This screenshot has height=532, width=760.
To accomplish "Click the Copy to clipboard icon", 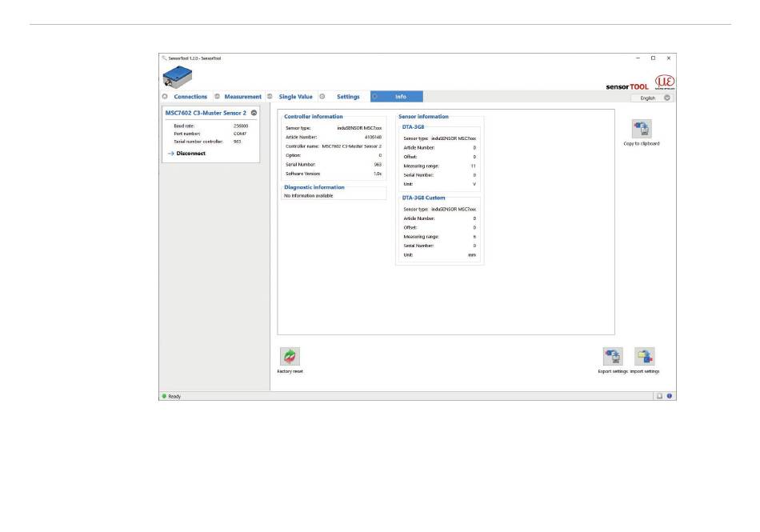I will point(642,129).
